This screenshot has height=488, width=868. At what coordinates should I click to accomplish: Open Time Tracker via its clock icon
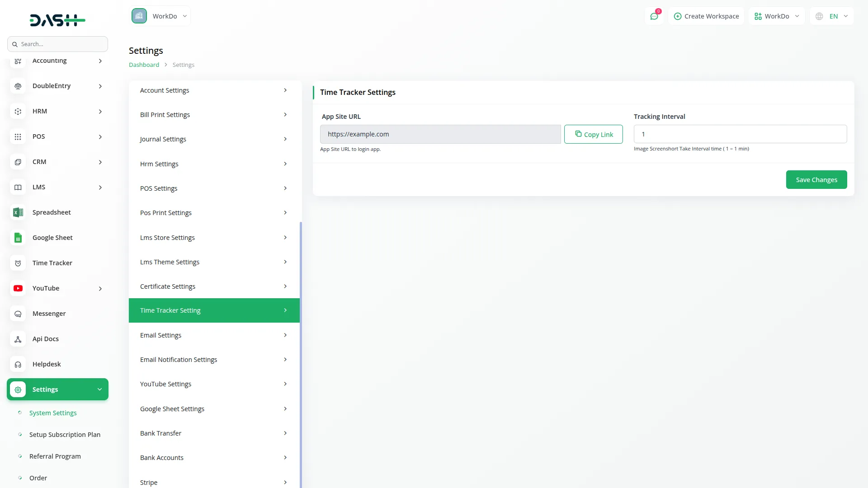click(18, 263)
